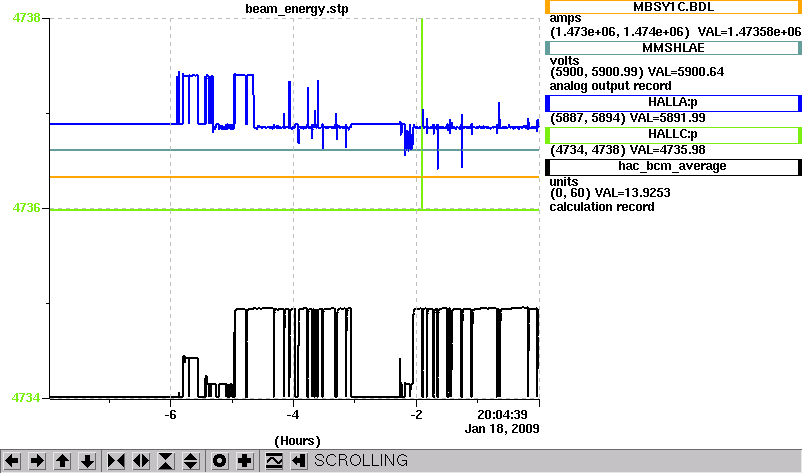Click the 4736 y-axis label
The height and width of the screenshot is (473, 802).
(x=26, y=208)
